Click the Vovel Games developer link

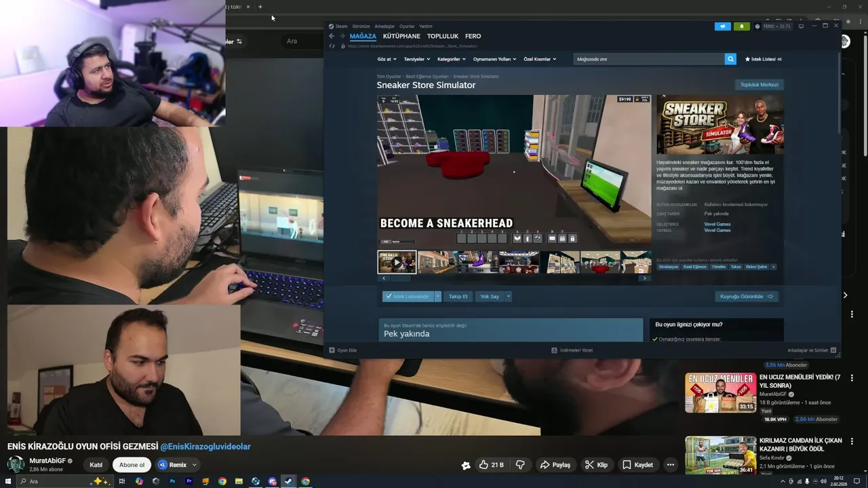tap(717, 224)
